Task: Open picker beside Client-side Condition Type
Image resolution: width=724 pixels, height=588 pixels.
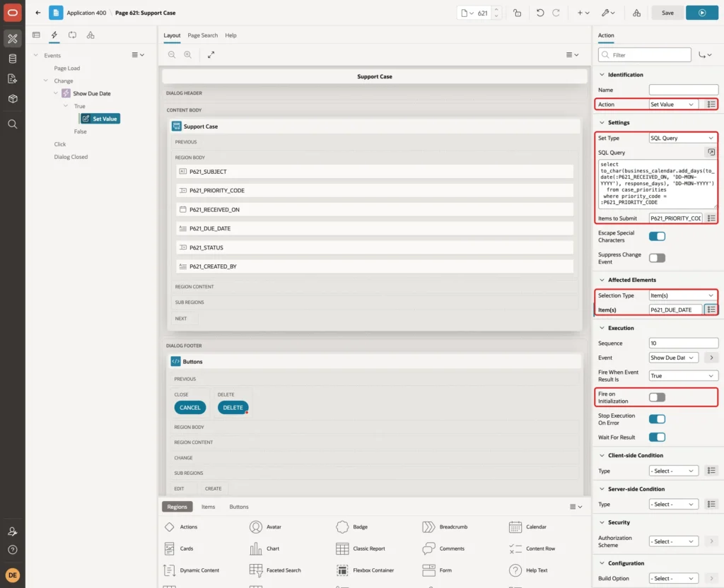Action: pyautogui.click(x=711, y=471)
